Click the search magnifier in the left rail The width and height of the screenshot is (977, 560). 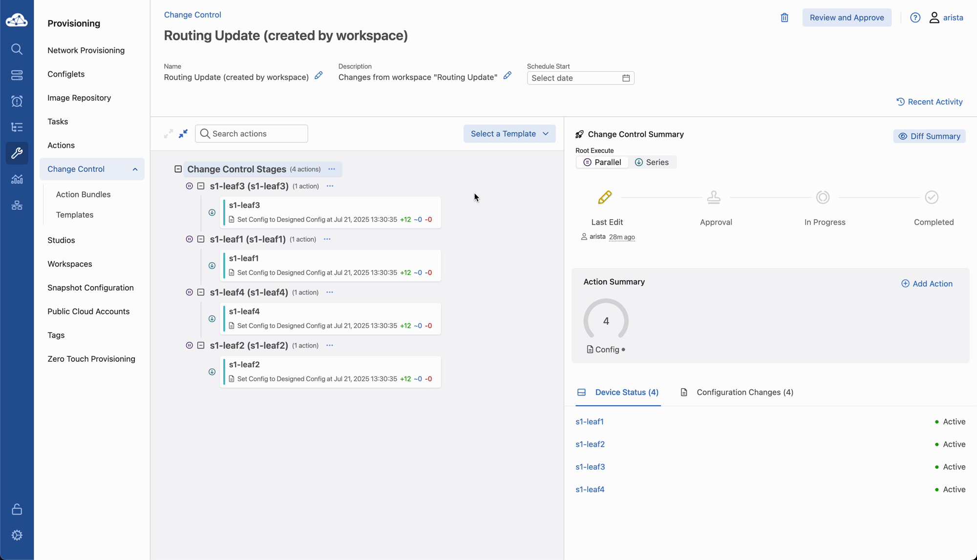(17, 49)
